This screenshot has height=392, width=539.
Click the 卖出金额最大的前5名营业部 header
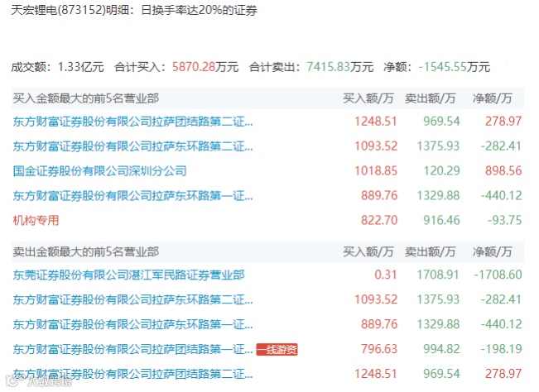click(86, 252)
